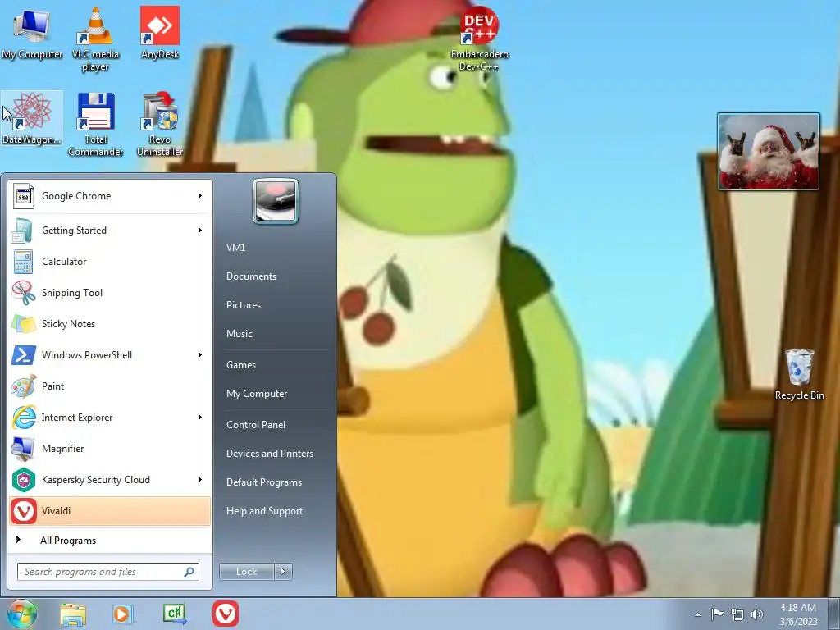Viewport: 840px width, 630px height.
Task: Open My Computer from Start menu right pane
Action: (x=257, y=394)
